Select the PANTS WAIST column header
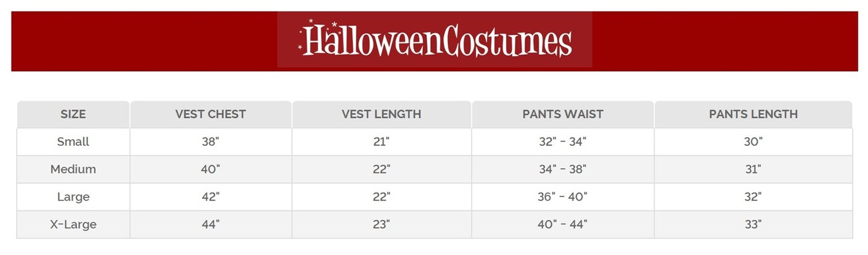Screen dimensions: 868x255 (x=562, y=114)
